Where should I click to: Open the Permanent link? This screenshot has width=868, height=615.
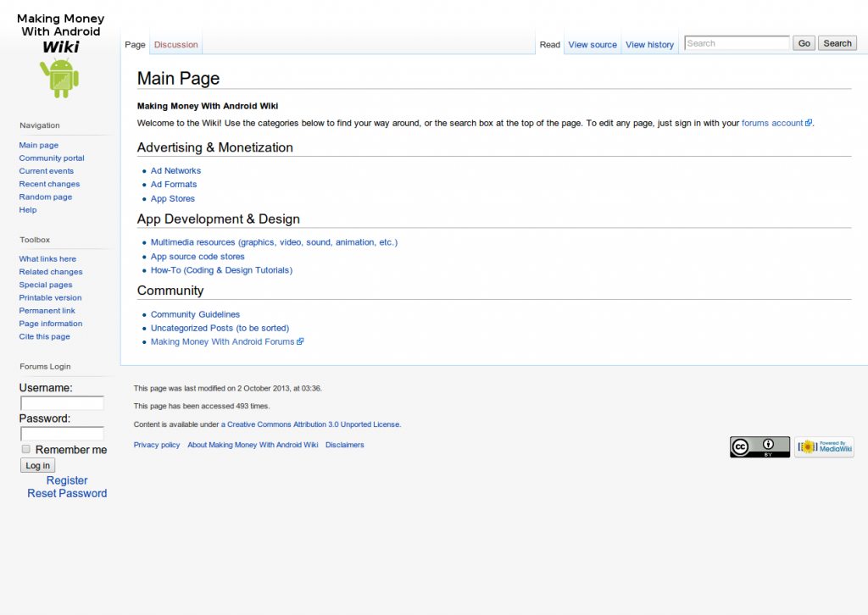click(x=47, y=311)
